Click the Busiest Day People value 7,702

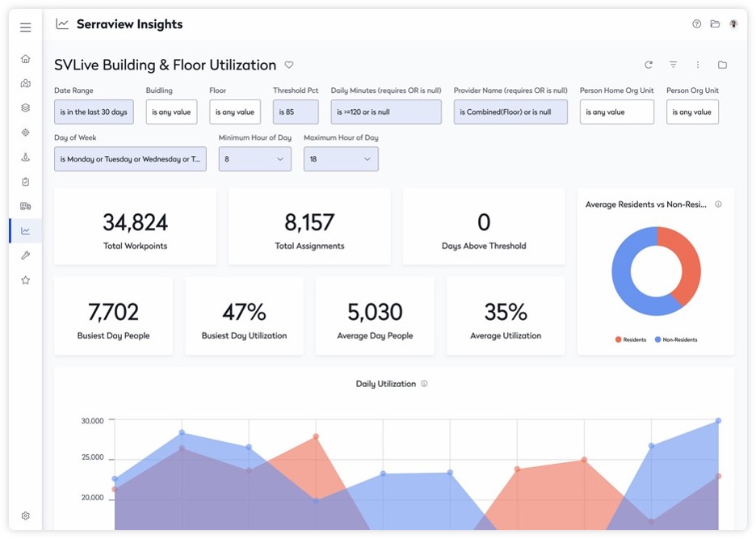click(x=113, y=312)
